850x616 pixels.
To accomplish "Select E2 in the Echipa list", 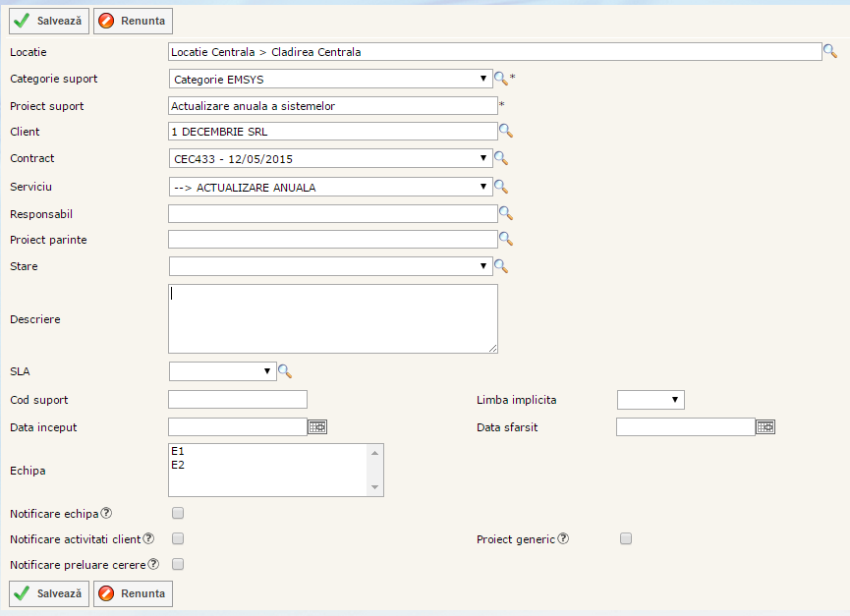I will tap(178, 465).
